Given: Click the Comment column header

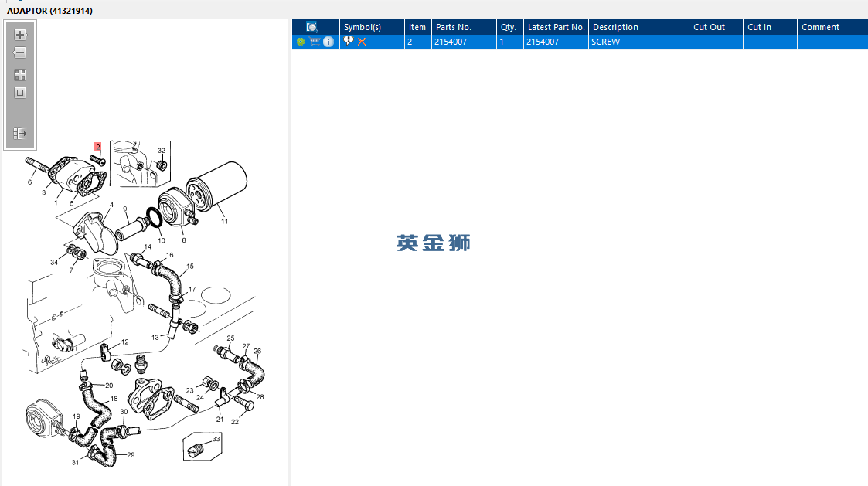Looking at the screenshot, I should (x=832, y=27).
